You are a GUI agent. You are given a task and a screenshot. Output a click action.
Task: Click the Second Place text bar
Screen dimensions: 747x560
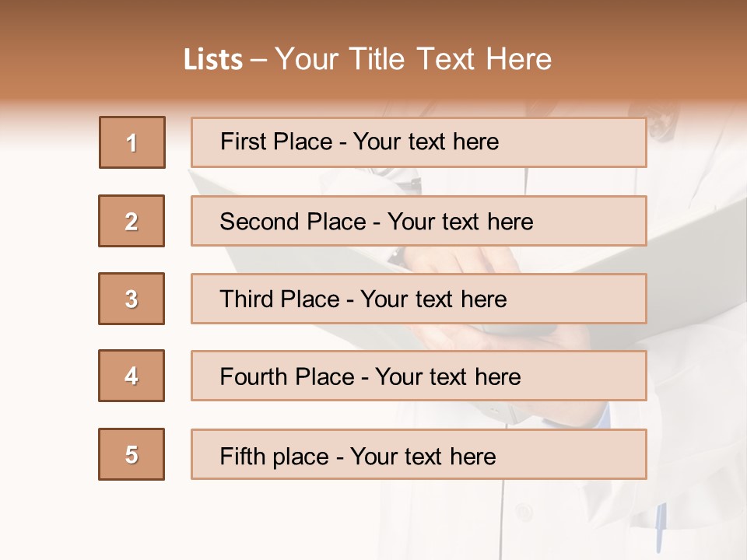coord(419,221)
